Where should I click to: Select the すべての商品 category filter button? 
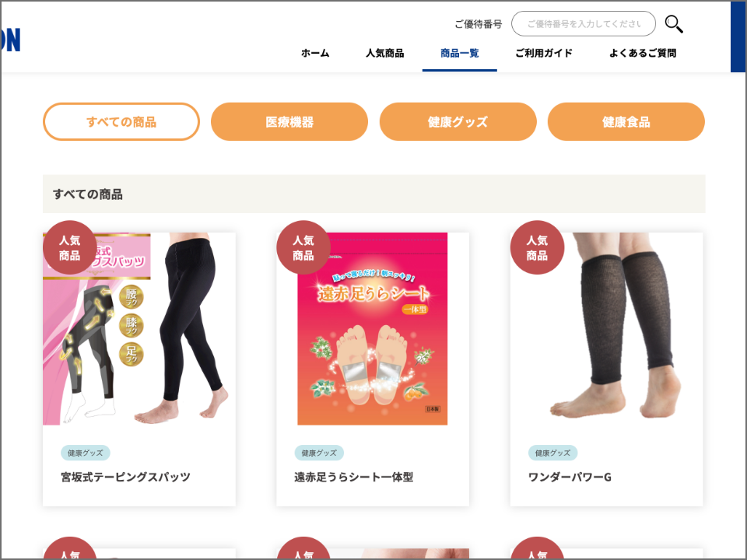(x=121, y=122)
